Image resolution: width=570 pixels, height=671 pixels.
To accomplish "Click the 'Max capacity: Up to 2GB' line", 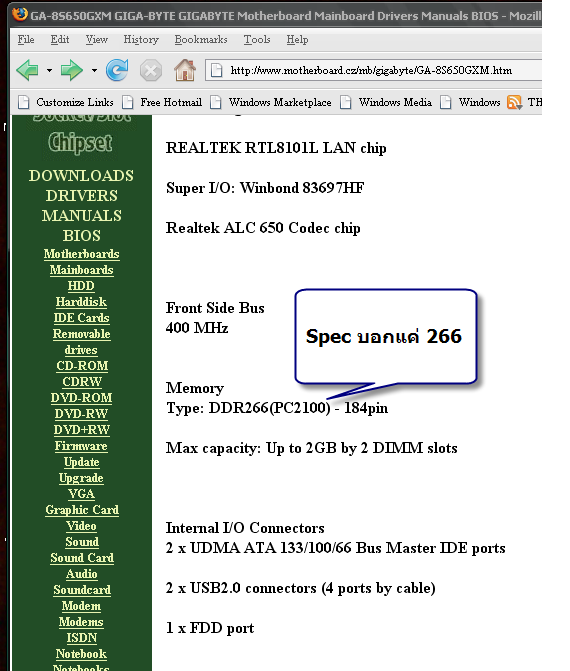I will tap(312, 448).
